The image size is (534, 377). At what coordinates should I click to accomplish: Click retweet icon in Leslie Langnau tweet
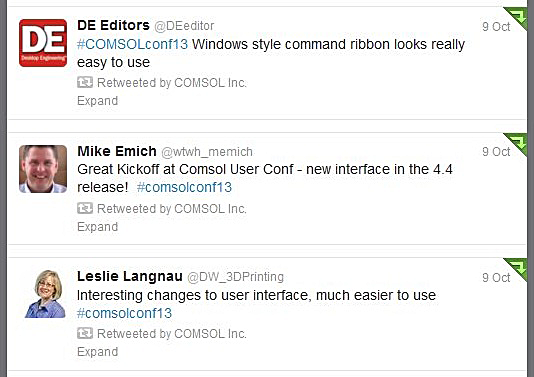85,333
